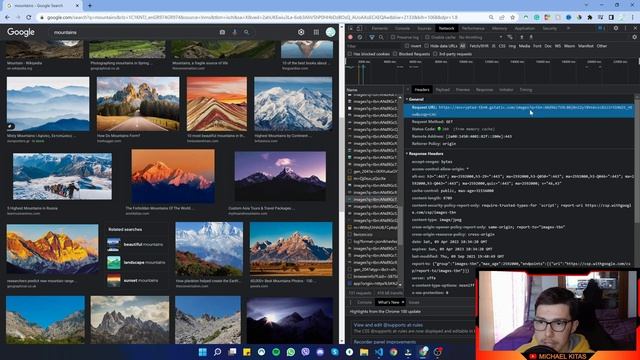
Task: Open the Misty Mountains image thumbnail
Action: (48, 104)
